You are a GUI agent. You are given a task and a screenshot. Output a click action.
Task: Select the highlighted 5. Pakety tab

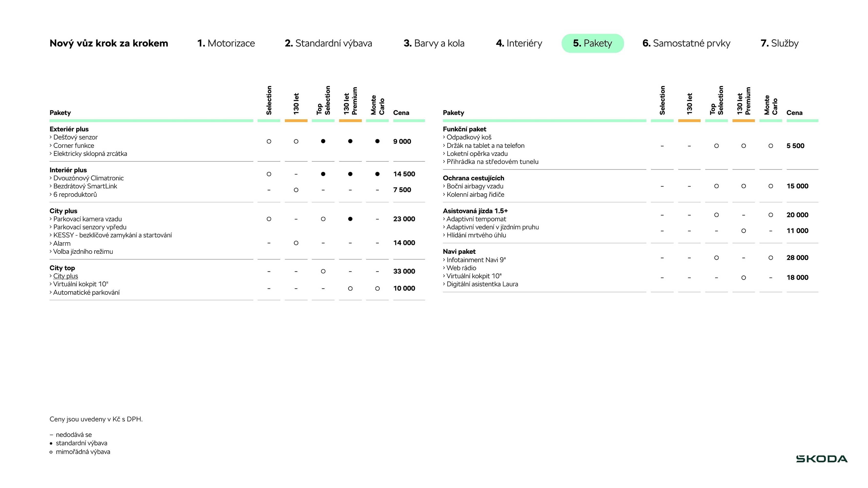[592, 43]
